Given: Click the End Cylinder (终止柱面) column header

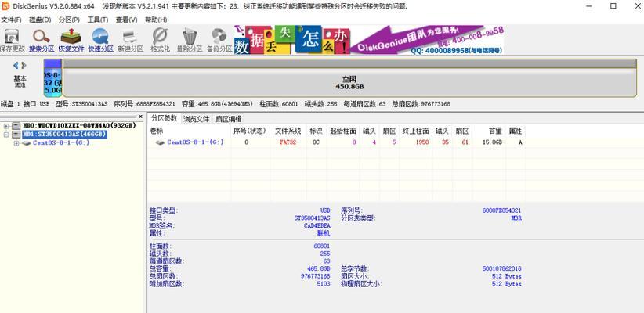Looking at the screenshot, I should [415, 131].
